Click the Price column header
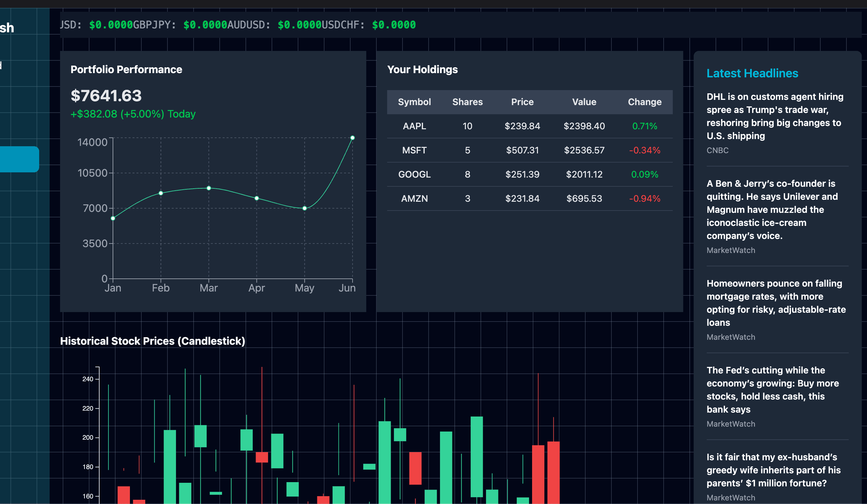The image size is (867, 504). (522, 102)
